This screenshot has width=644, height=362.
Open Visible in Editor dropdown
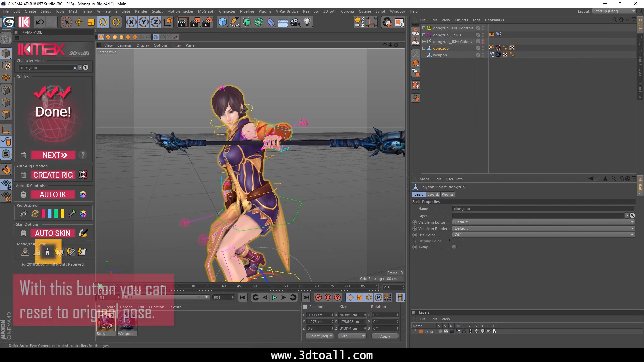(x=543, y=222)
